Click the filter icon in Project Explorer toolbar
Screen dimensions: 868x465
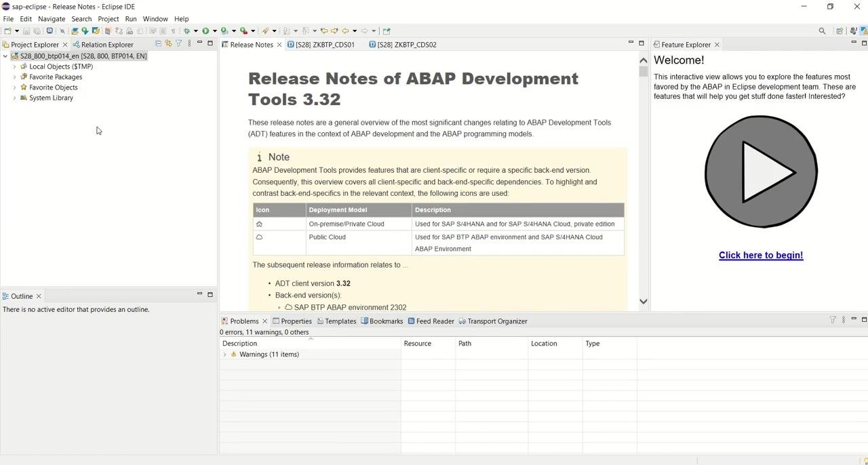pos(179,44)
